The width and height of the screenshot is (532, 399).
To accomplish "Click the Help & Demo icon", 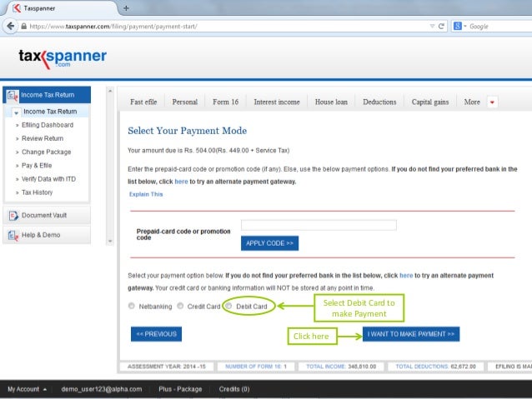I will click(x=13, y=235).
